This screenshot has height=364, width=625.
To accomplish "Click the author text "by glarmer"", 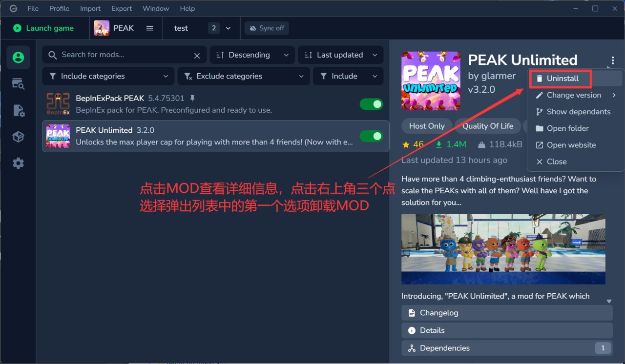I will coord(492,76).
